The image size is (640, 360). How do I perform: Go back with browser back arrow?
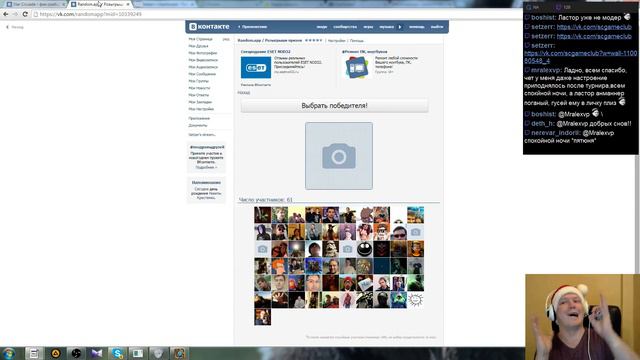[x=6, y=14]
